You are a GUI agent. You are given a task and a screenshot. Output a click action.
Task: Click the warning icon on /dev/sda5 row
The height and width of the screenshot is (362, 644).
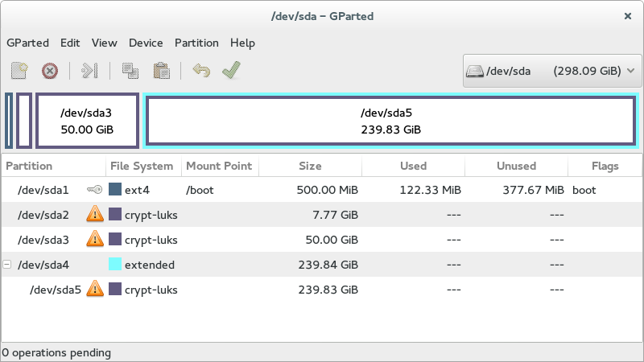pos(95,289)
